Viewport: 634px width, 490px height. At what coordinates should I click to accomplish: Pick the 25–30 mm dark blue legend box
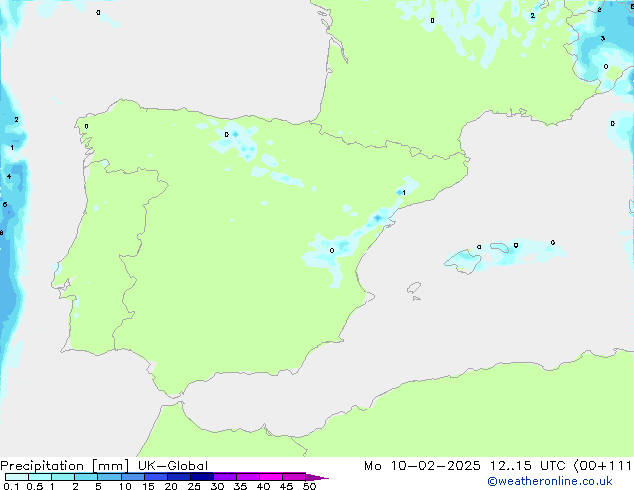click(201, 477)
